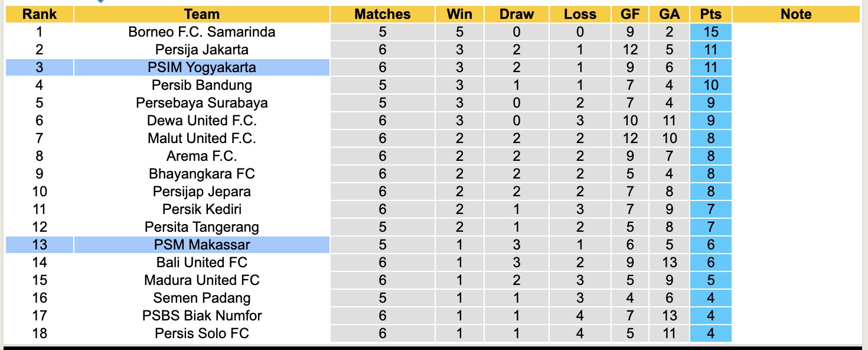868x350 pixels.
Task: Click the highlighted rank 13 cell
Action: pos(40,245)
